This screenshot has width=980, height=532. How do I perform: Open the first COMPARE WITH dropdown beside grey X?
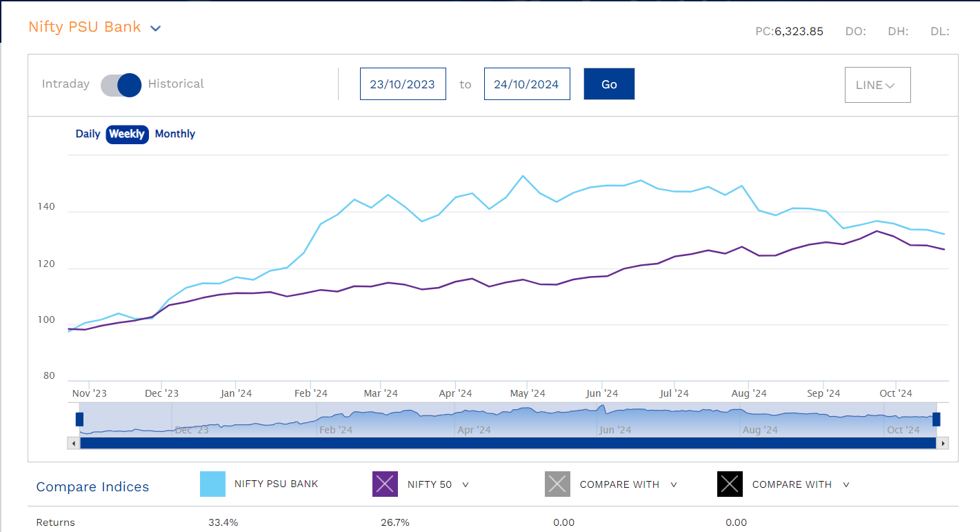coord(674,485)
